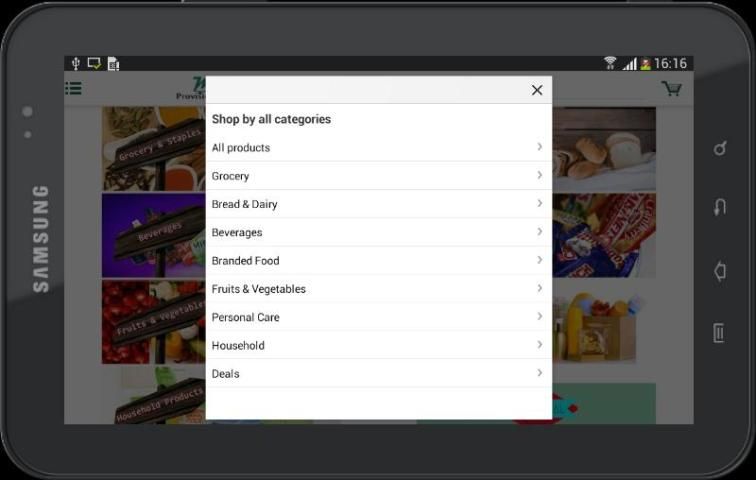Select Bread & Dairy category

[244, 204]
